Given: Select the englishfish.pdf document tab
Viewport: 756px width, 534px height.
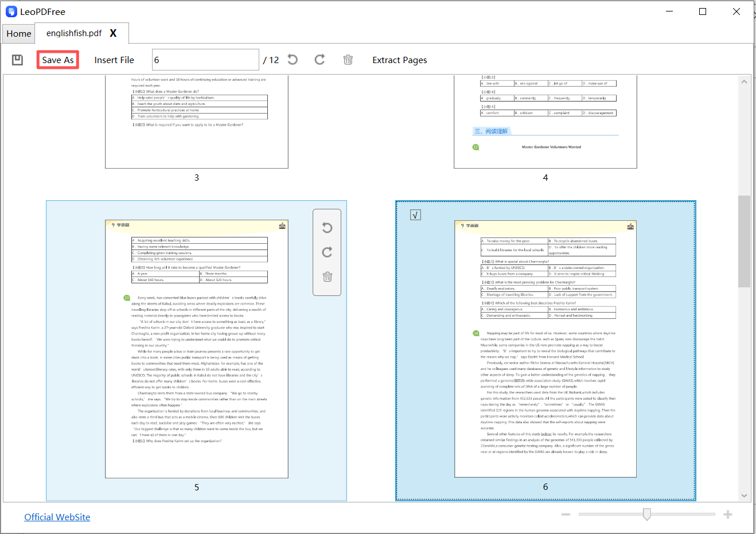Looking at the screenshot, I should pyautogui.click(x=75, y=33).
